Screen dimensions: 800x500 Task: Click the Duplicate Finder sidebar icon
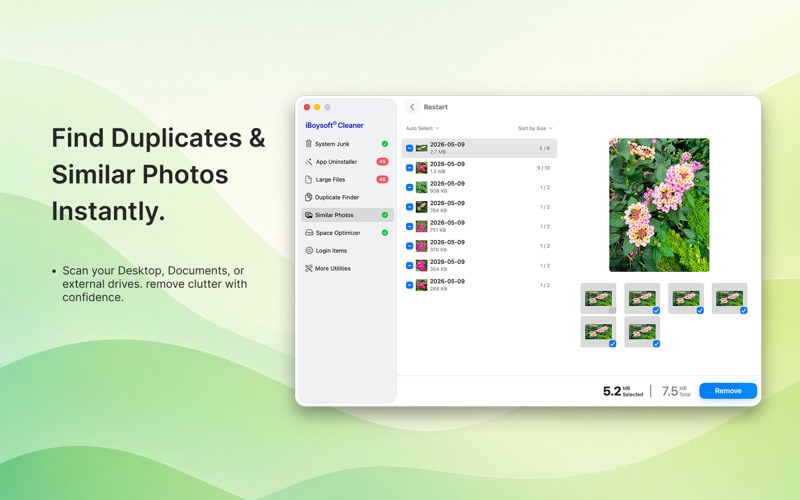tap(308, 197)
